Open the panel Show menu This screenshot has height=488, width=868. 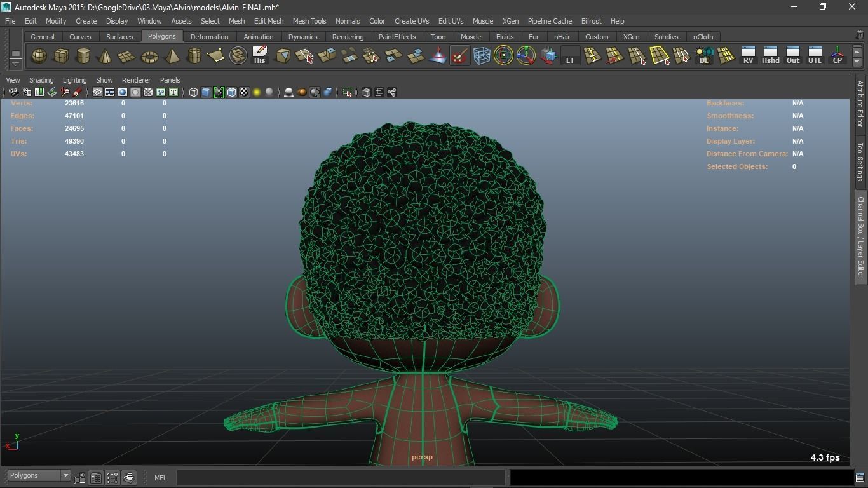point(104,80)
